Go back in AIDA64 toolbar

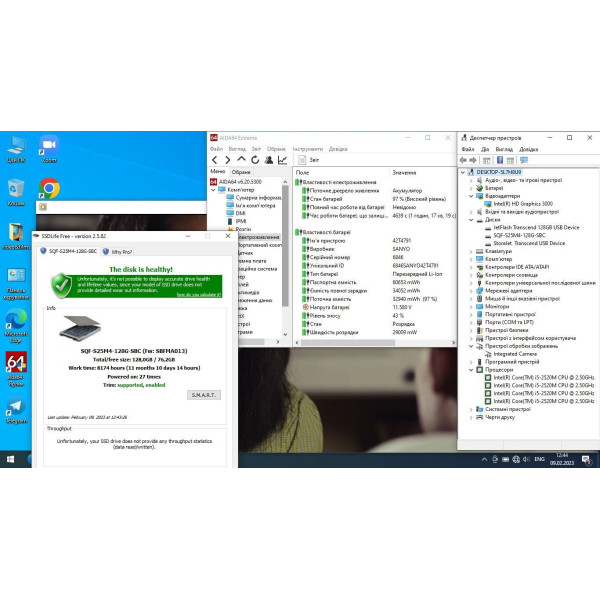tap(215, 160)
